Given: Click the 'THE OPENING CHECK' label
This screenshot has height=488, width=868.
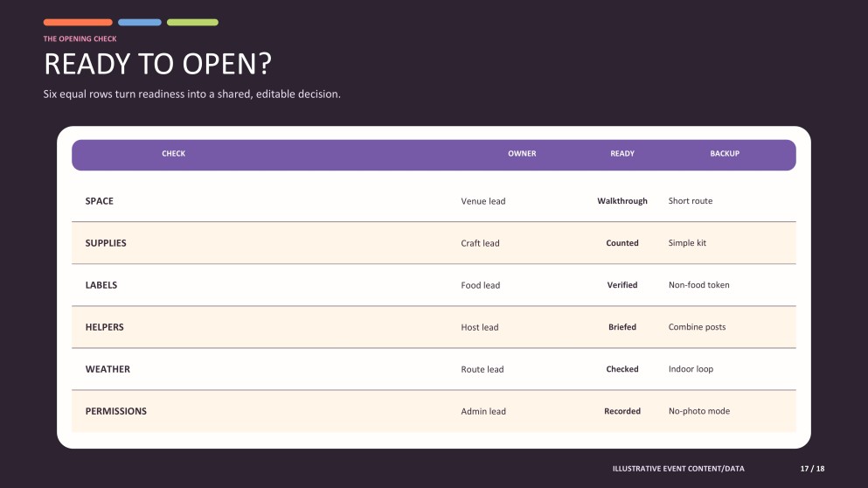Looking at the screenshot, I should pyautogui.click(x=80, y=38).
